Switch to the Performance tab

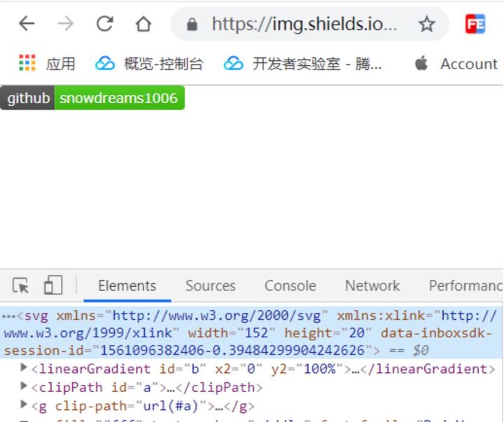coord(465,286)
